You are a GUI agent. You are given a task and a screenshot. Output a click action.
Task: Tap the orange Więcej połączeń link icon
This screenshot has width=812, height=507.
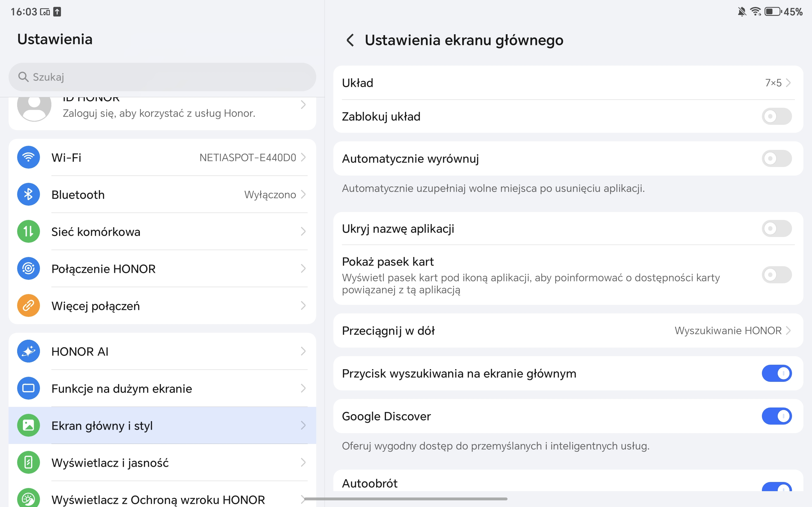click(29, 305)
